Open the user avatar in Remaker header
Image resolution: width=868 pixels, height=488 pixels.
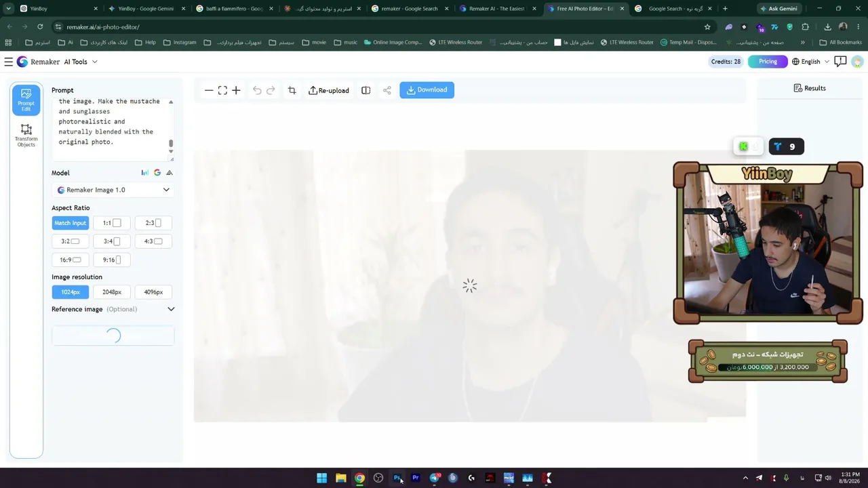point(857,62)
